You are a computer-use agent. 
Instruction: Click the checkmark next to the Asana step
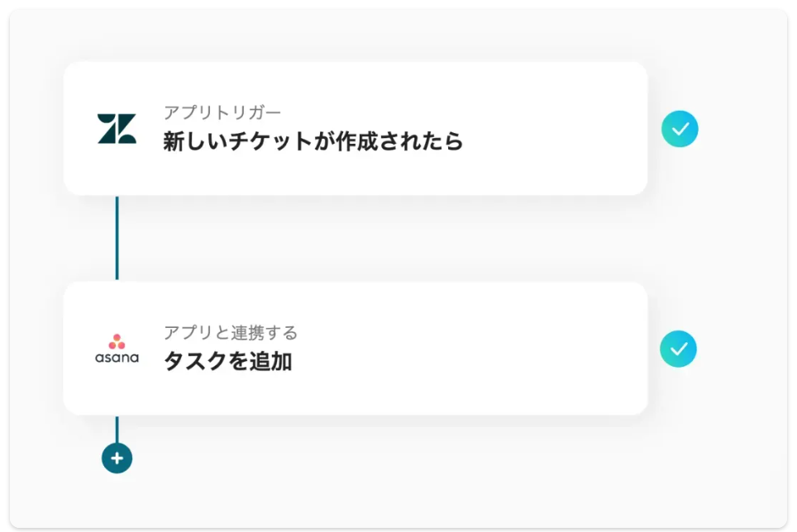tap(679, 349)
